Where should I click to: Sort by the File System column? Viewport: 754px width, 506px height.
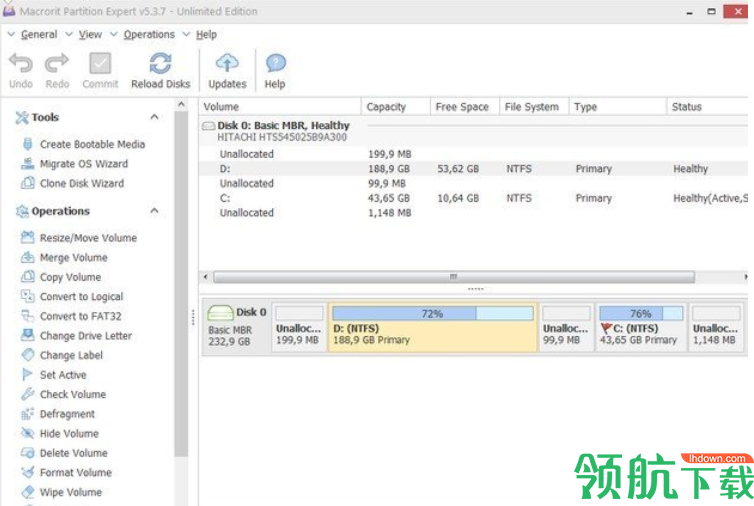[534, 107]
